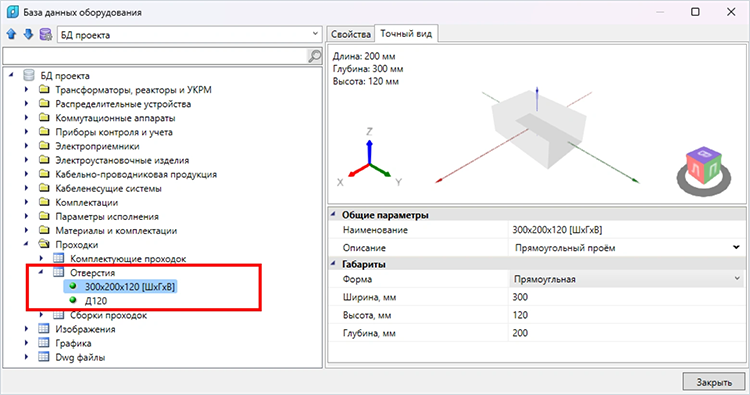The width and height of the screenshot is (750, 395).
Task: Click open folder icon of Проходки
Action: coord(44,244)
